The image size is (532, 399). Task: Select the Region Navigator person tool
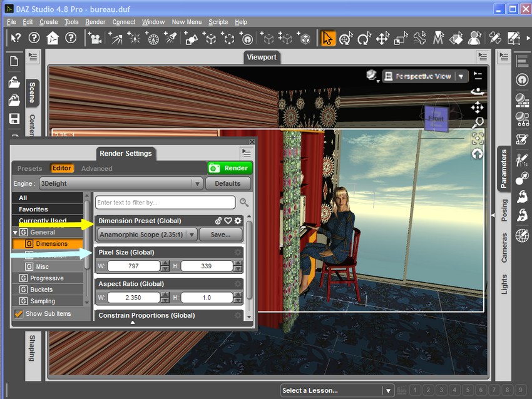pyautogui.click(x=474, y=38)
